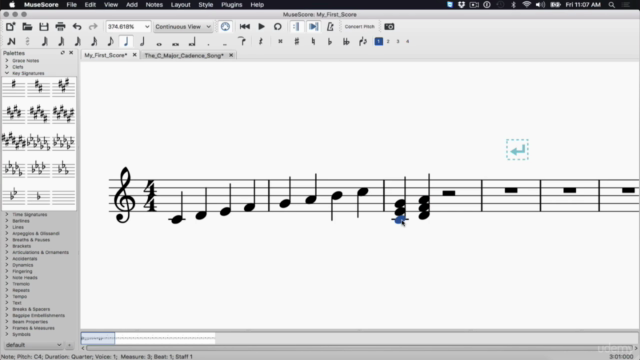Open File menu

tap(71, 4)
